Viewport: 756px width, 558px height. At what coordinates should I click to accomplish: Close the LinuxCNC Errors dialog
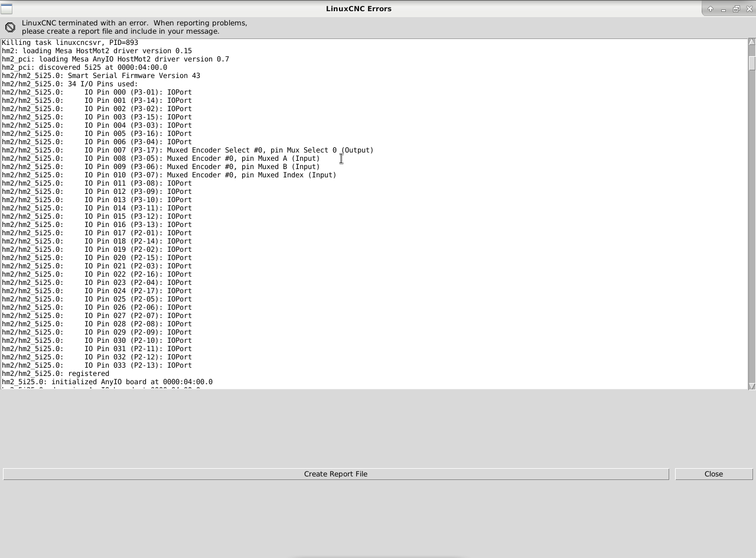pyautogui.click(x=713, y=474)
